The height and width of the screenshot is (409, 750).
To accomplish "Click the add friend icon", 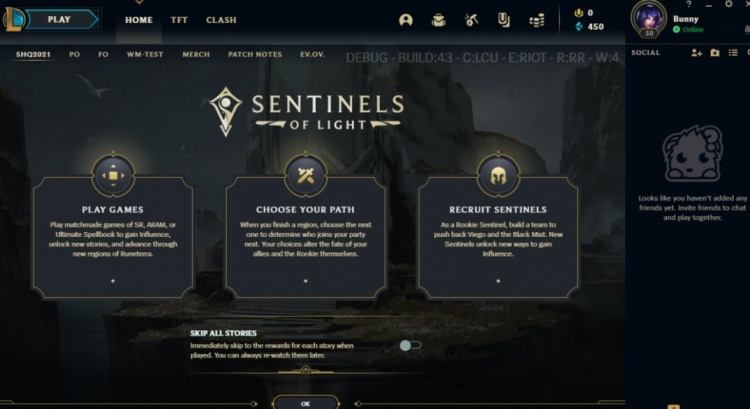I will coord(697,52).
